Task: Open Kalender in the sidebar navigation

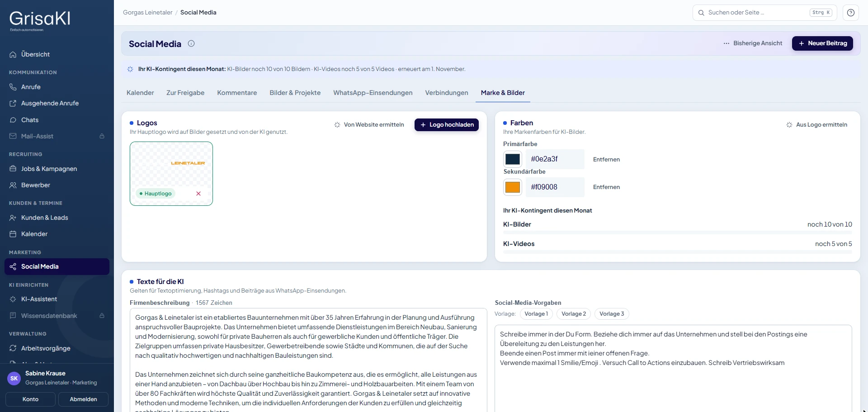Action: [x=57, y=234]
